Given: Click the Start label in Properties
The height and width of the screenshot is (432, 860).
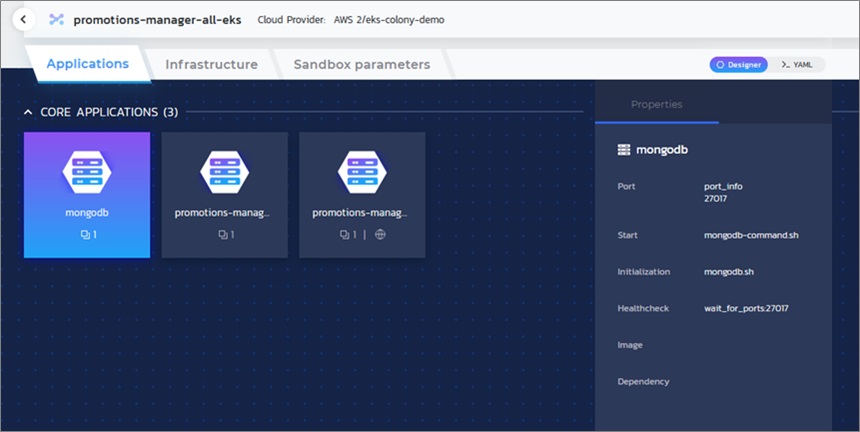Looking at the screenshot, I should tap(627, 235).
